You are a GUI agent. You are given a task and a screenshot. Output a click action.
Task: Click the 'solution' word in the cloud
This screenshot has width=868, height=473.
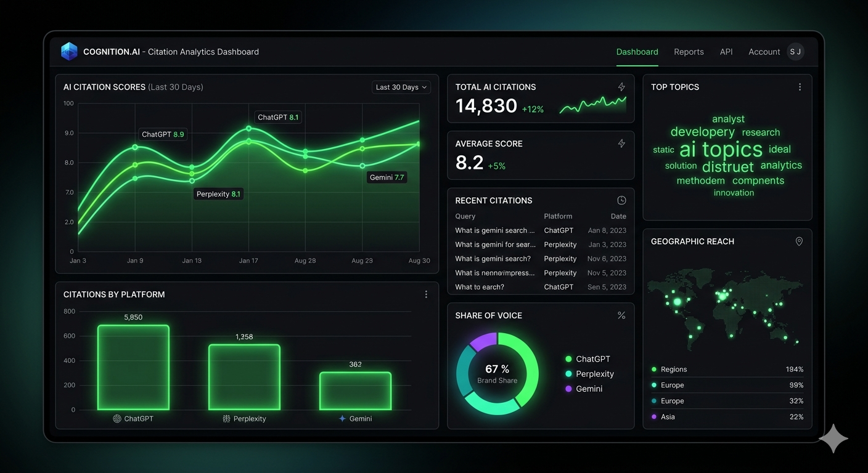(681, 166)
